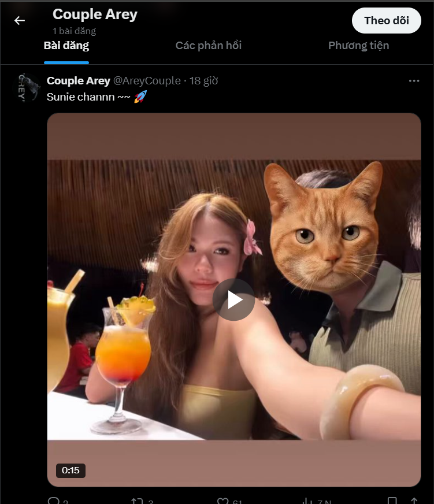Open more options on the post
434x504 pixels.
click(x=413, y=81)
